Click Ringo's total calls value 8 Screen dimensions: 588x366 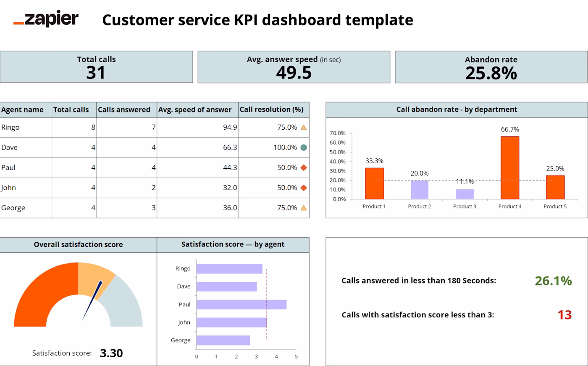tap(93, 128)
